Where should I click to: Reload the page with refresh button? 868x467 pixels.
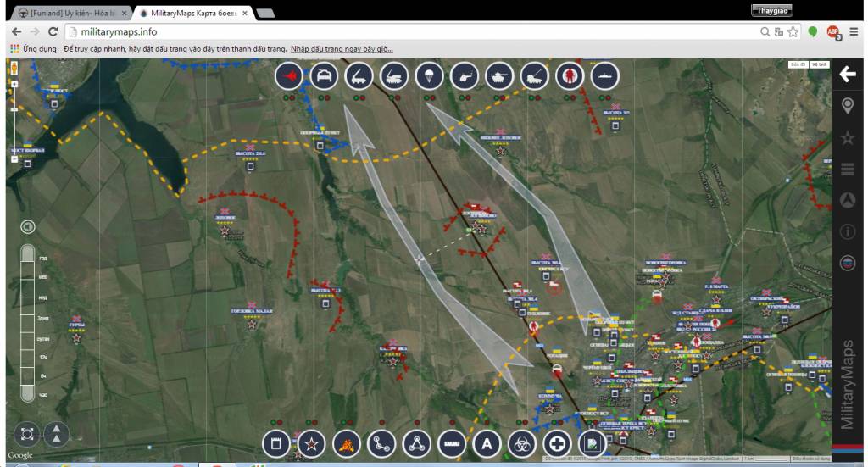pyautogui.click(x=53, y=32)
